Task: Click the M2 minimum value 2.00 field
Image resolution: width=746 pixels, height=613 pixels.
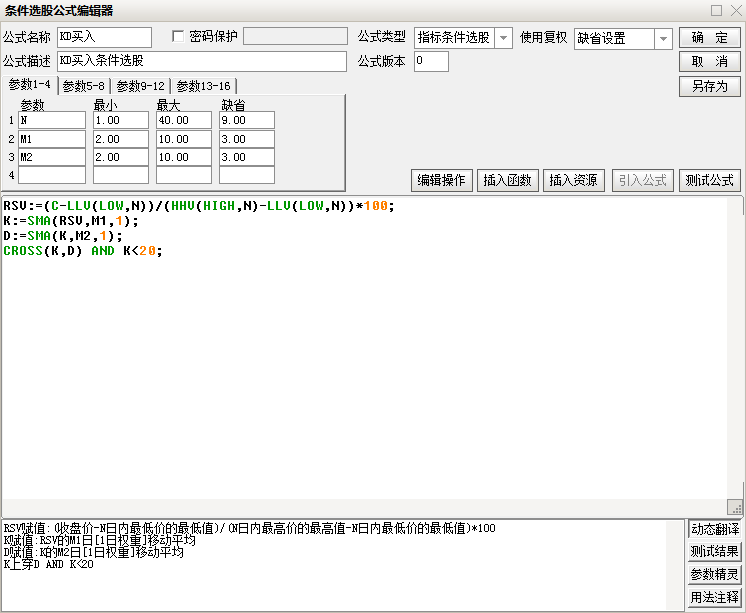Action: click(x=121, y=157)
